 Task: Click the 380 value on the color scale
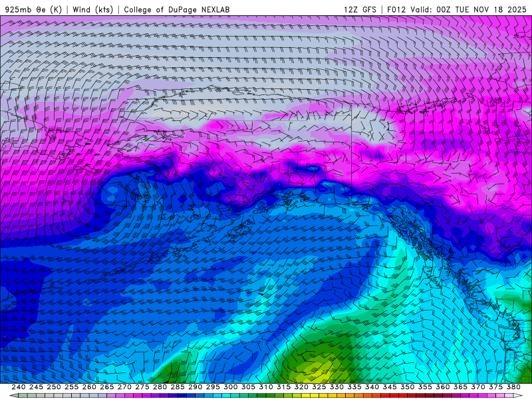[x=513, y=387]
